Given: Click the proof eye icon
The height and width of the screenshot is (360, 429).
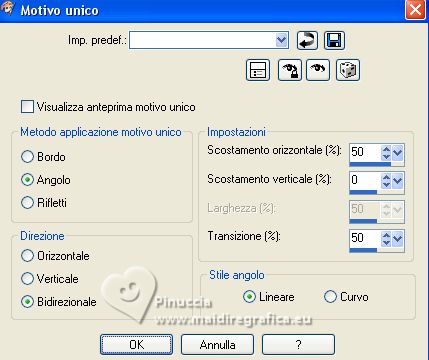Looking at the screenshot, I should (318, 70).
